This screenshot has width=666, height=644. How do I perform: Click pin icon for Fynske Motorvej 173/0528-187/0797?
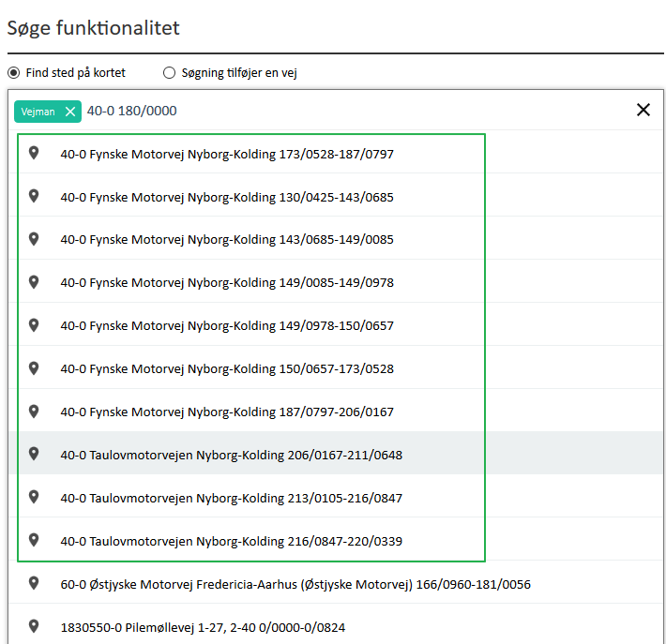[x=34, y=153]
